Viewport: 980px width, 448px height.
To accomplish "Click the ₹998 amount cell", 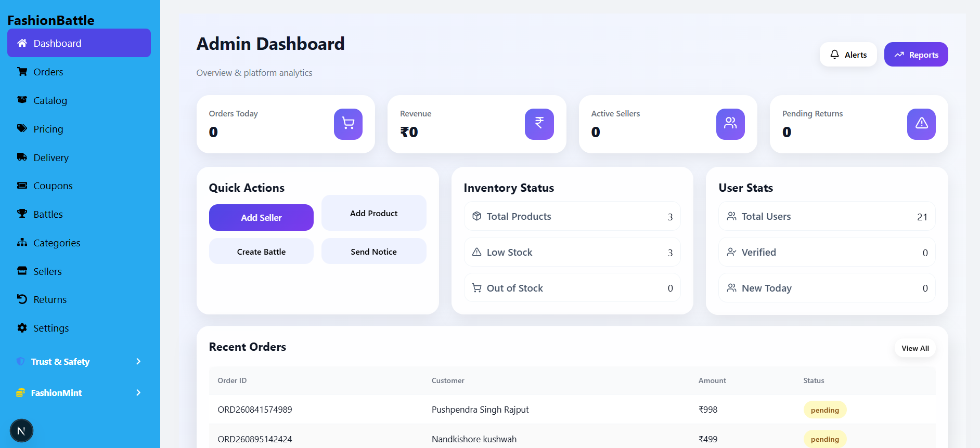I will pos(708,410).
